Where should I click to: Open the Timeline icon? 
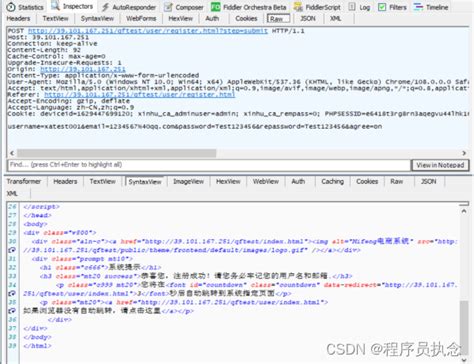418,7
